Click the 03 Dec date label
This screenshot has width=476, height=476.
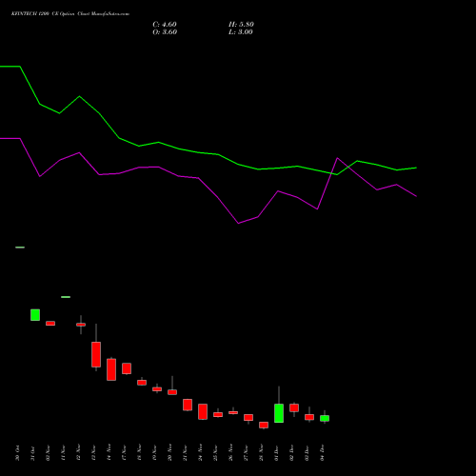307,453
